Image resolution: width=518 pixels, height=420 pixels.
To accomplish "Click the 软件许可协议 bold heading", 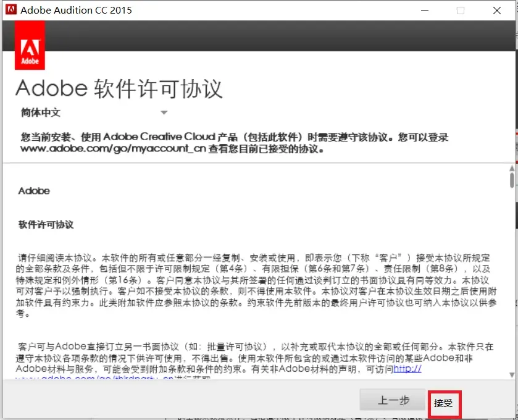I will tap(46, 225).
